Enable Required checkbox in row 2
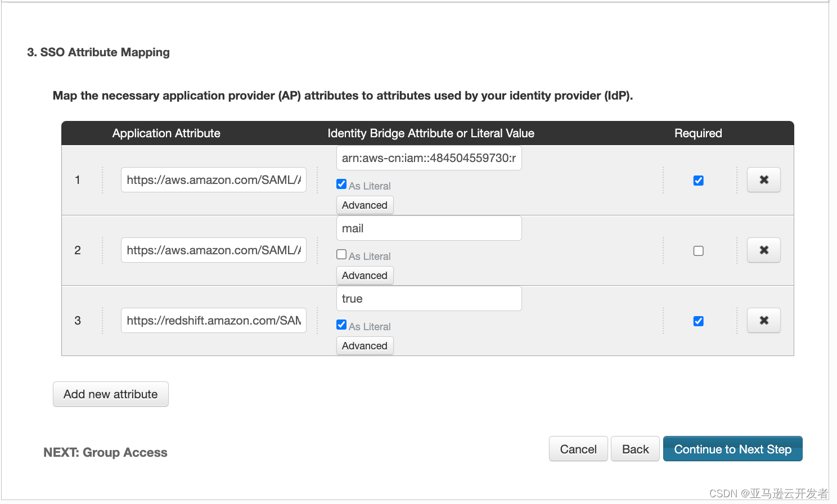 [x=699, y=251]
